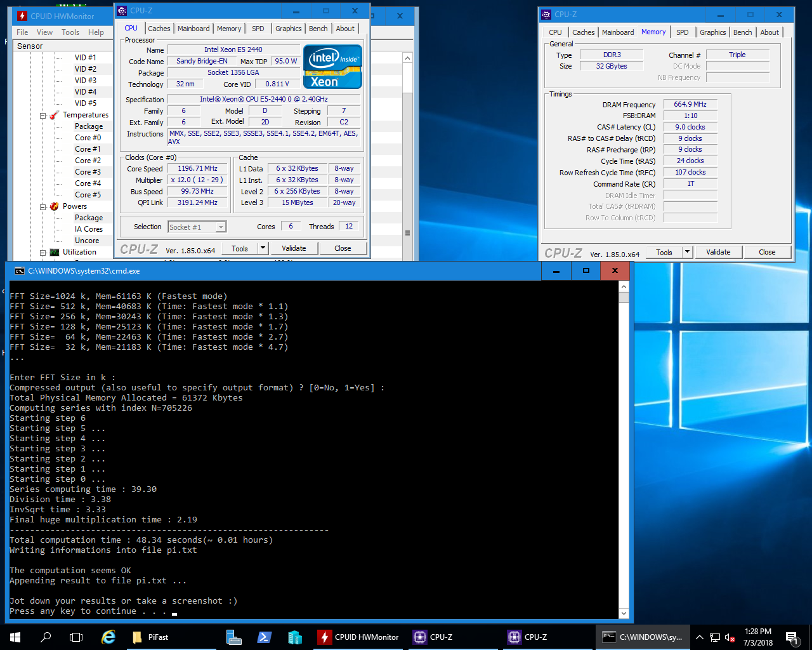The image size is (812, 650).
Task: Open Server Manager taskbar icon
Action: [234, 637]
